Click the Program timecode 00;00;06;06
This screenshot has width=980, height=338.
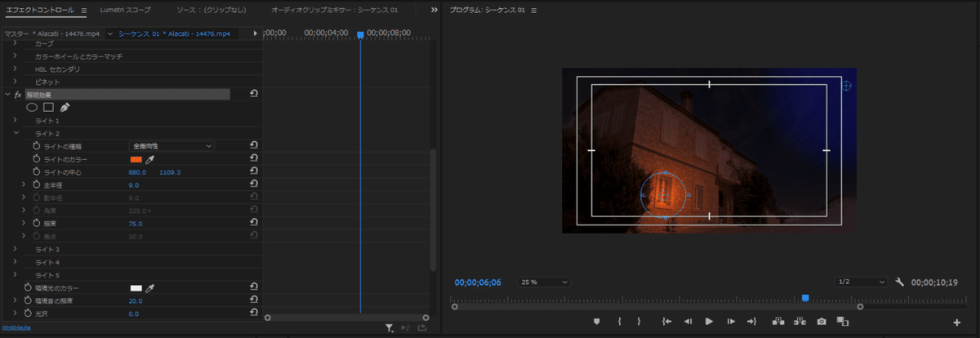(478, 282)
